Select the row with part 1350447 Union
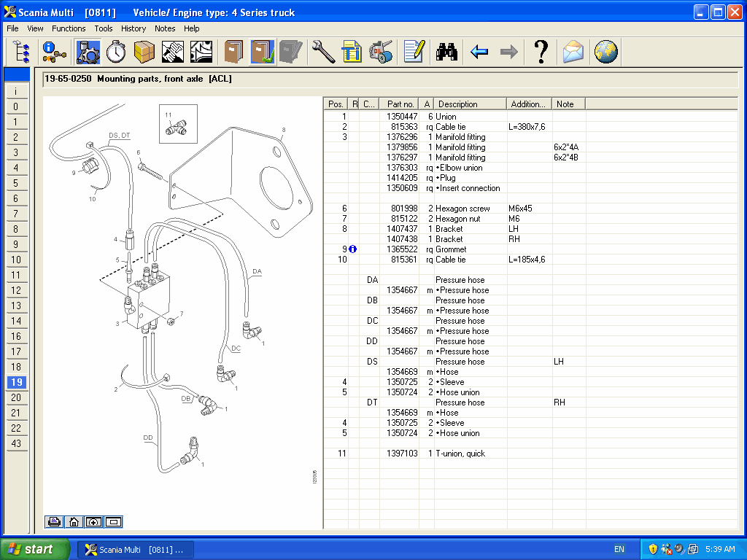Image resolution: width=747 pixels, height=560 pixels. 530,117
